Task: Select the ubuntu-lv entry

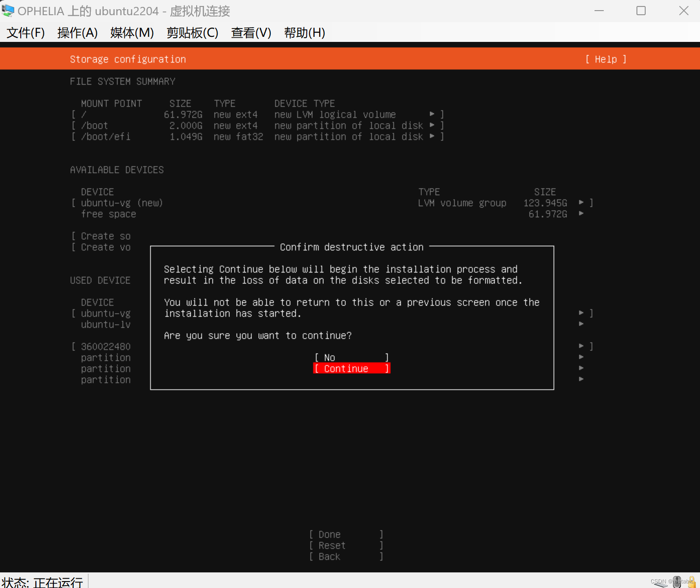Action: pos(105,324)
